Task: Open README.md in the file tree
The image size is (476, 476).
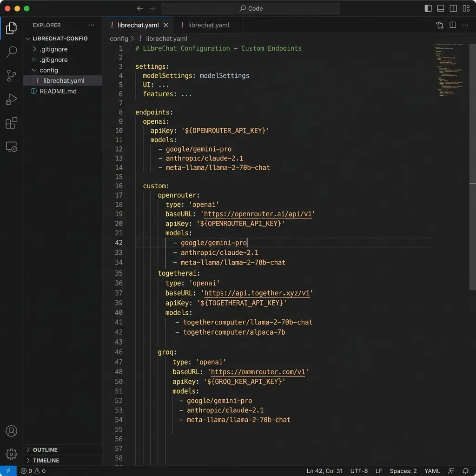Action: (63, 91)
